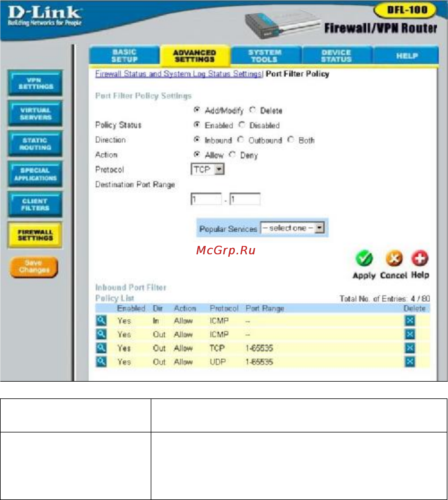448x500 pixels.
Task: Delete the inbound ICMP policy entry
Action: (x=410, y=321)
